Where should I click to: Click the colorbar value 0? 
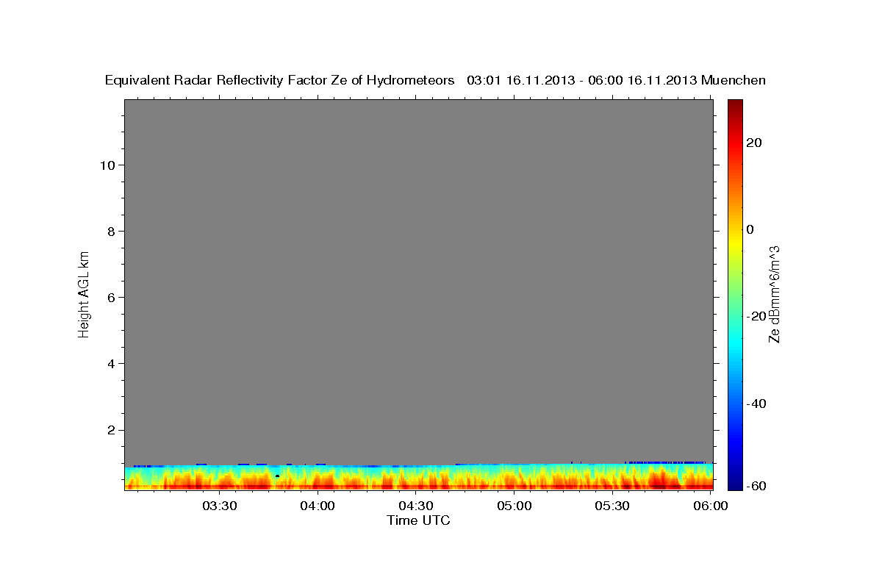tap(750, 229)
